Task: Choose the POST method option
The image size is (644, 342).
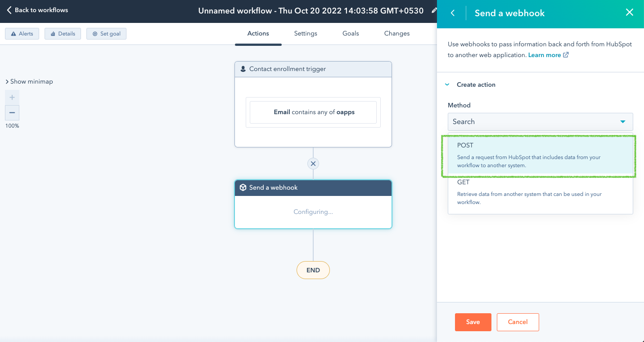Action: click(x=540, y=155)
